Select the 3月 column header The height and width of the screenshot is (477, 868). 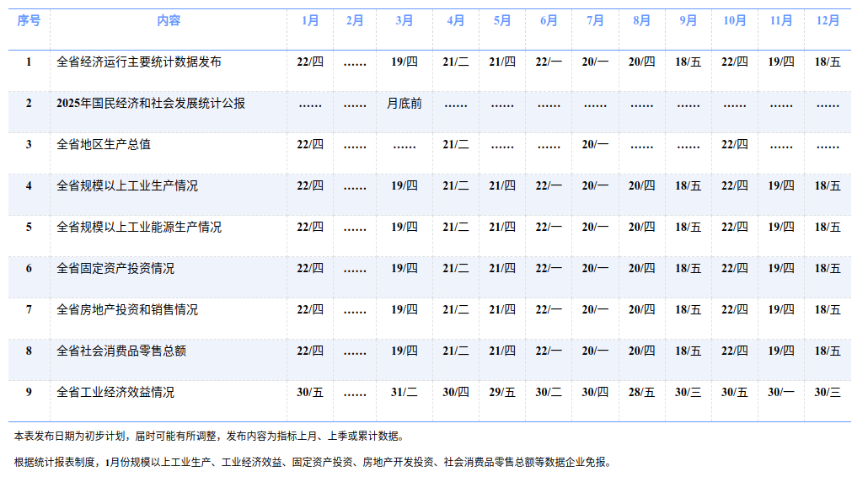tap(405, 21)
